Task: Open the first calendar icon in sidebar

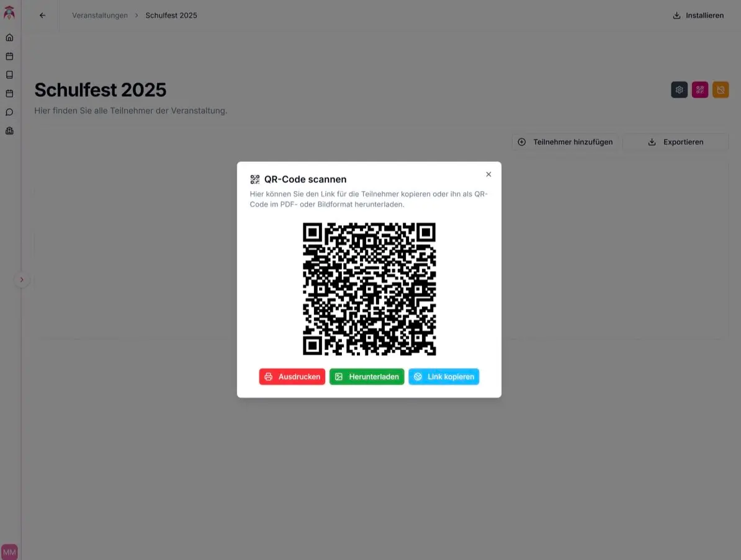Action: point(9,56)
